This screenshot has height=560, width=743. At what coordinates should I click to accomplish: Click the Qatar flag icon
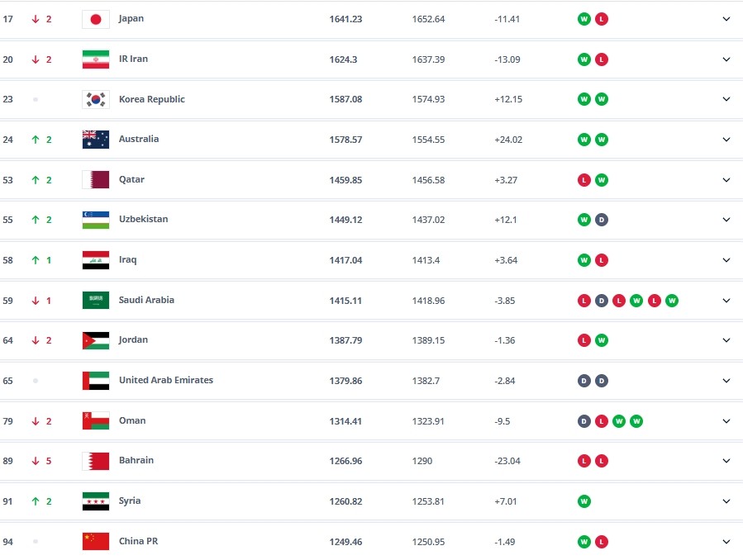pyautogui.click(x=96, y=179)
